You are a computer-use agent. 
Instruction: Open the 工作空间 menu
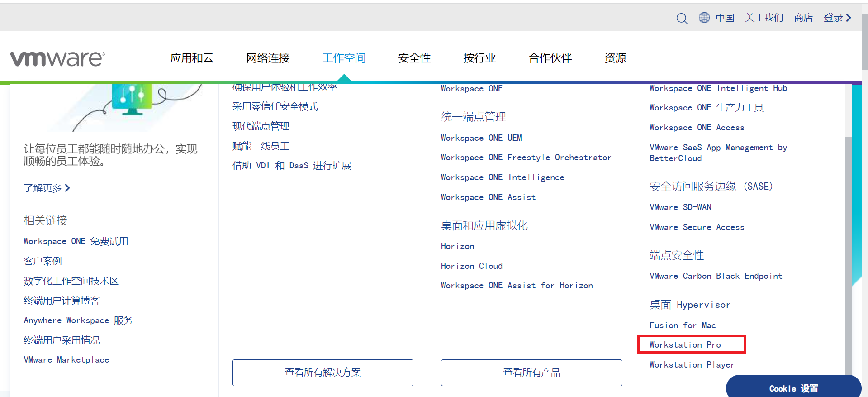pos(344,58)
